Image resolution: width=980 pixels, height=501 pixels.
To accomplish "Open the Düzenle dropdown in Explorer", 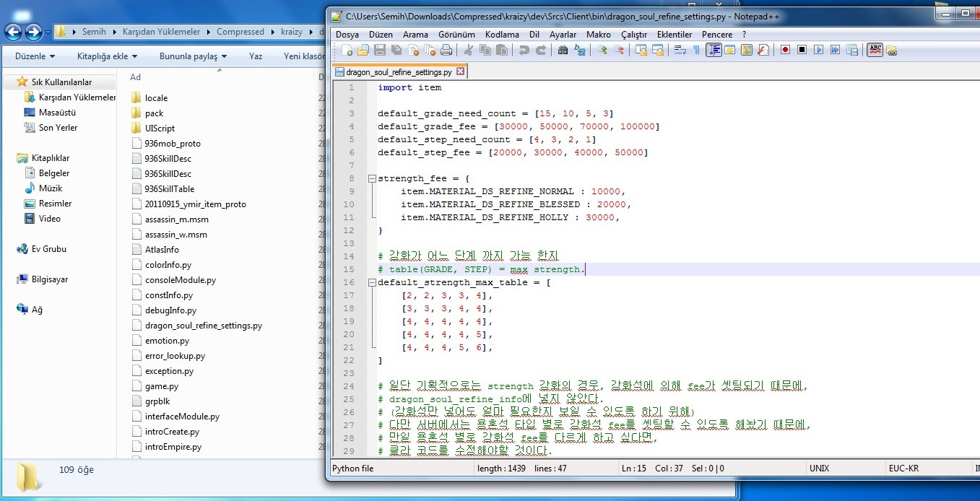I will pyautogui.click(x=35, y=56).
